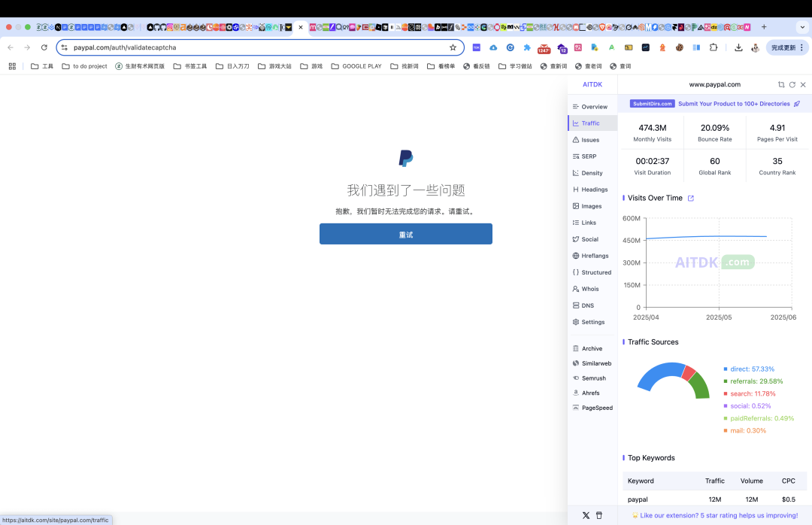This screenshot has height=525, width=812.
Task: Close the AITDK panel
Action: [803, 84]
